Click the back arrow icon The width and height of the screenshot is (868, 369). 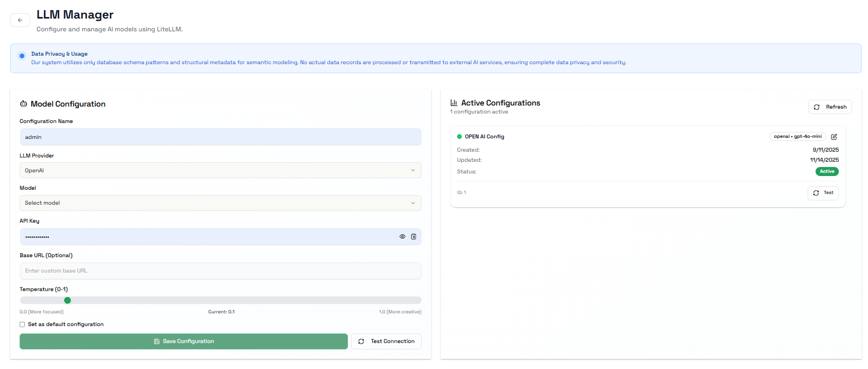(x=20, y=20)
